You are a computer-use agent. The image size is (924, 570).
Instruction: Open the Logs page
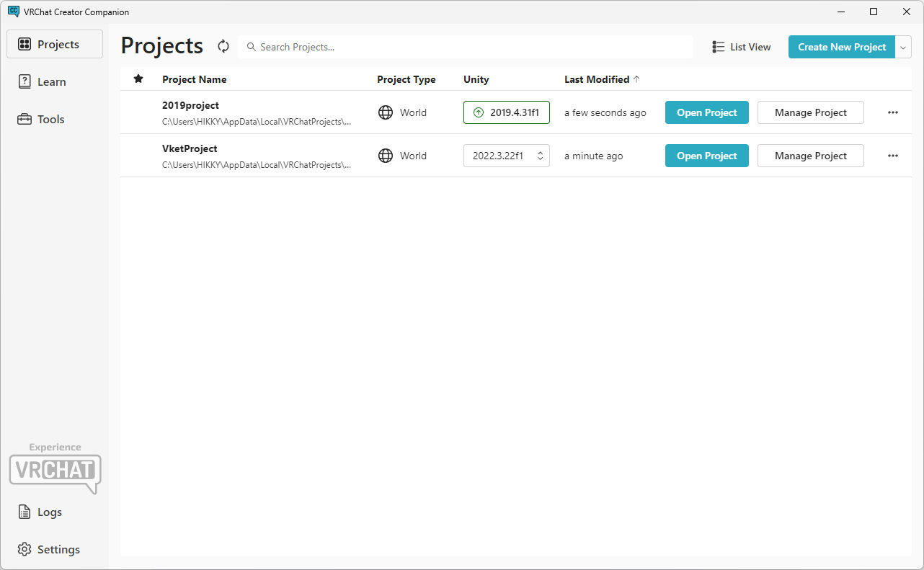click(49, 512)
